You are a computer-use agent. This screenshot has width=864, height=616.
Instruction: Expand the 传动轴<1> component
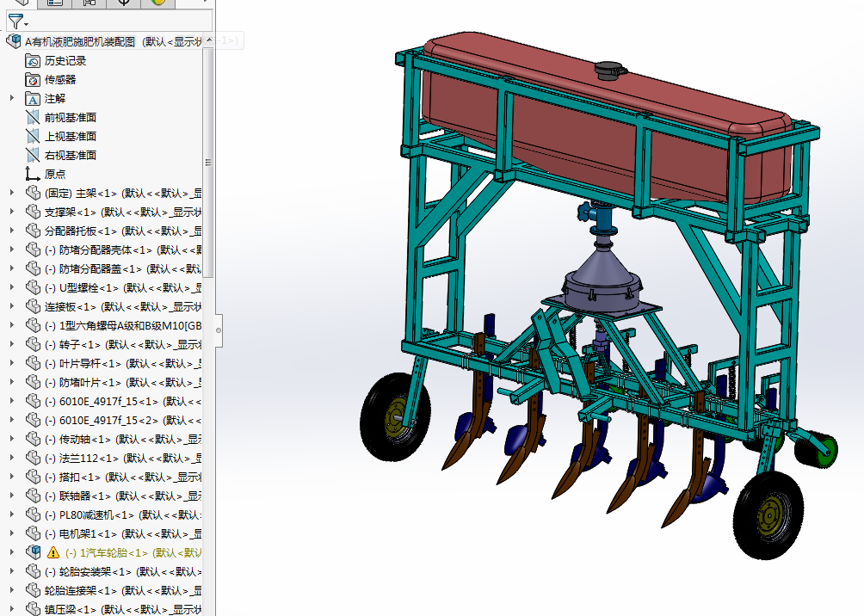point(11,438)
